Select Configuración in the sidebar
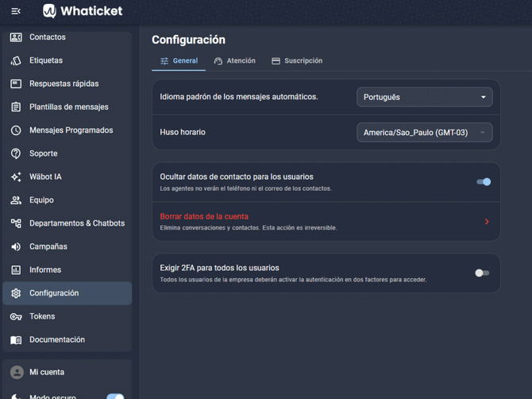 click(67, 293)
